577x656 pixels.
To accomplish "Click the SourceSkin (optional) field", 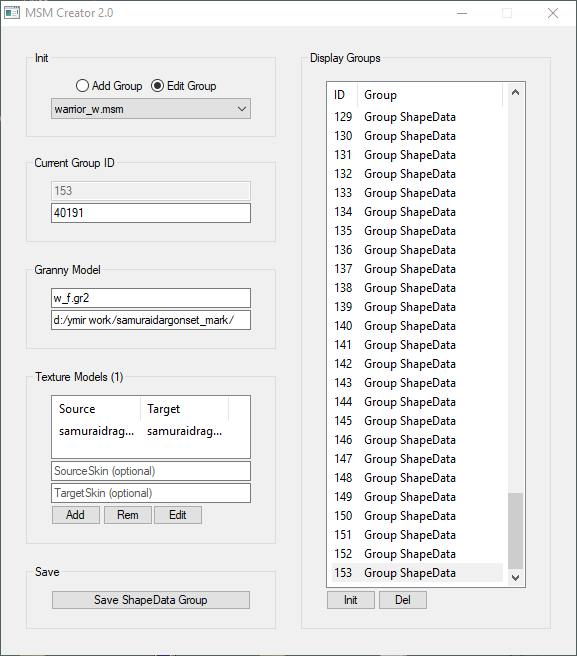I will tap(151, 471).
